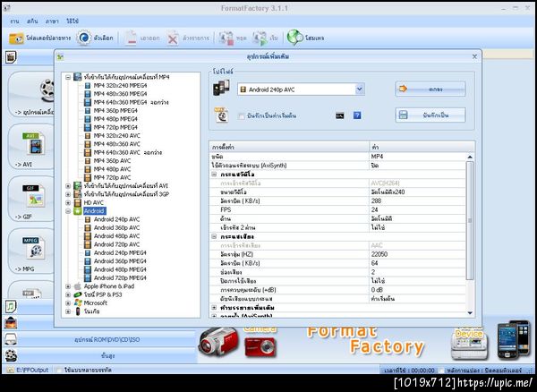Toggle the shut down after conversion checkbox
Image resolution: width=537 pixels, height=392 pixels.
pos(442,371)
